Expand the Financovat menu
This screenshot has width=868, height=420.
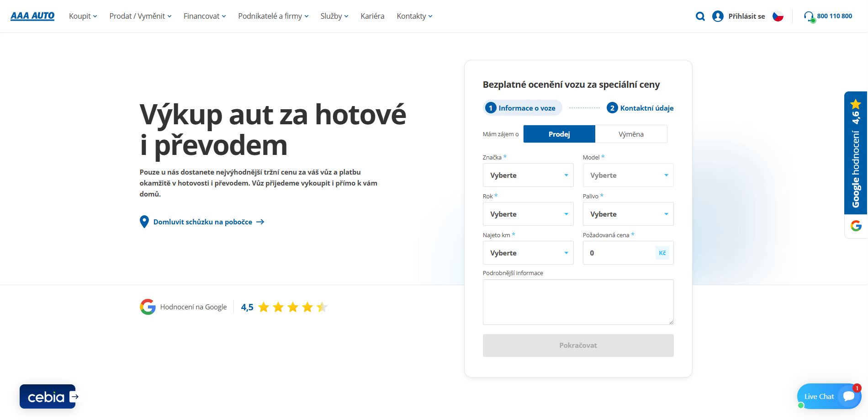(205, 16)
